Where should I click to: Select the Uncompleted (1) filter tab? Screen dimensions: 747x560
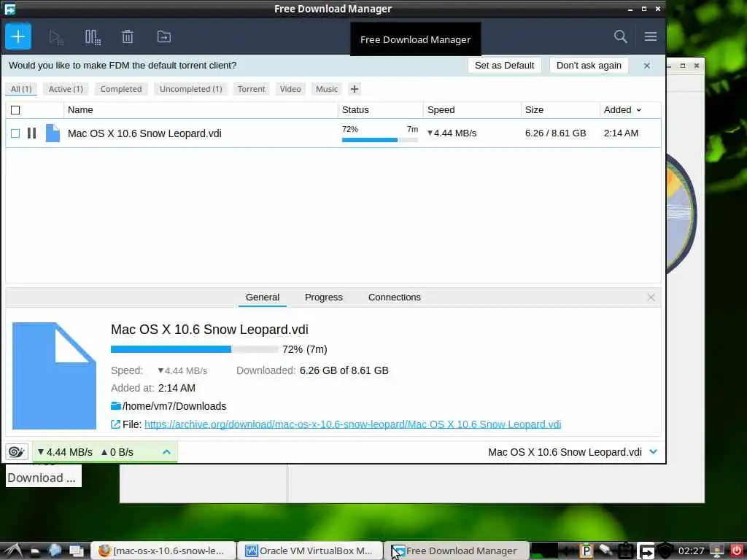click(190, 89)
